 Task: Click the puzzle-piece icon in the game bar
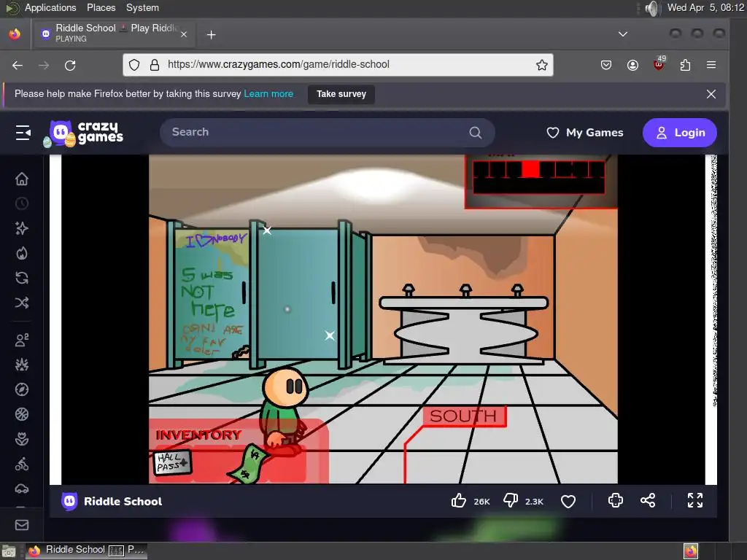coord(616,500)
